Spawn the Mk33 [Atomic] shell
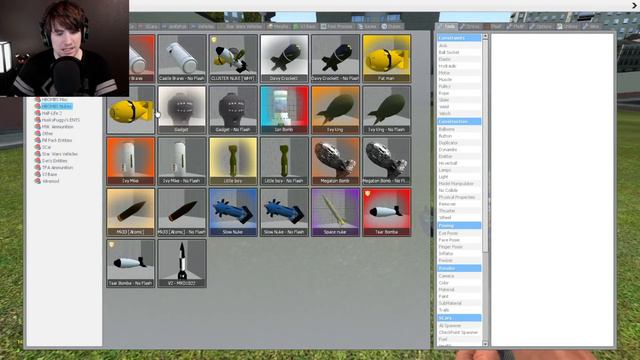The width and height of the screenshot is (640, 360). point(131,212)
